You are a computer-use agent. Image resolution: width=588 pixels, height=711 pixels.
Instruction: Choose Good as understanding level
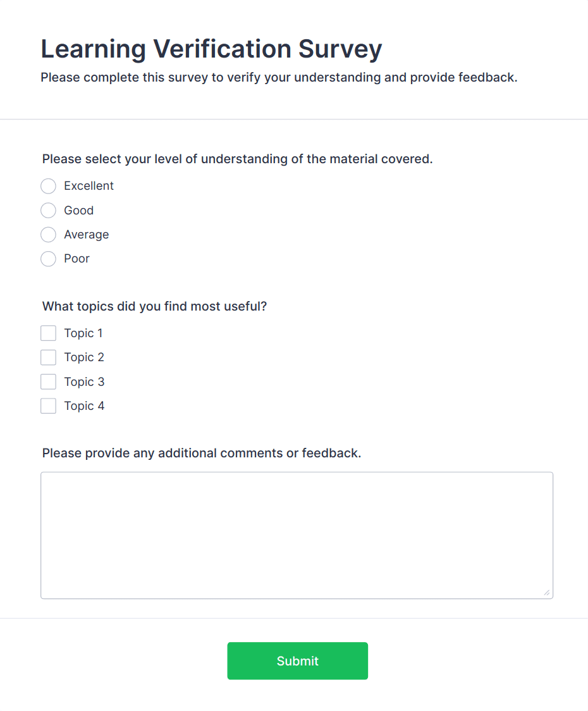click(x=48, y=211)
